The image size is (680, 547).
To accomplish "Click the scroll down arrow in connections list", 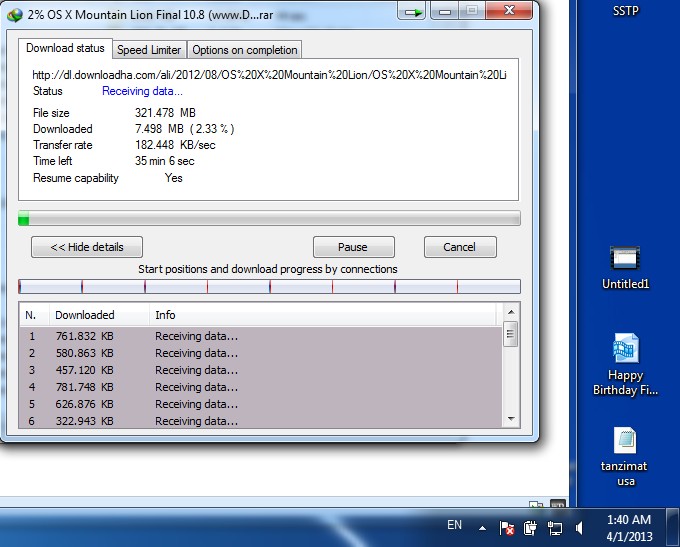I will (511, 419).
